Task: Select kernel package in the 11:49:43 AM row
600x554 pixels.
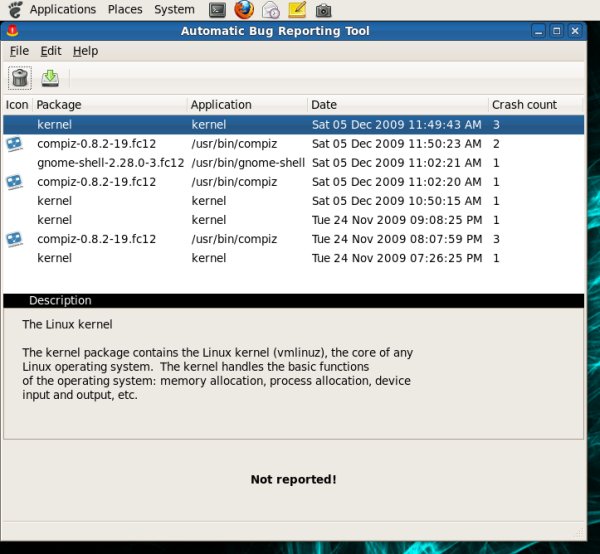Action: pyautogui.click(x=54, y=125)
